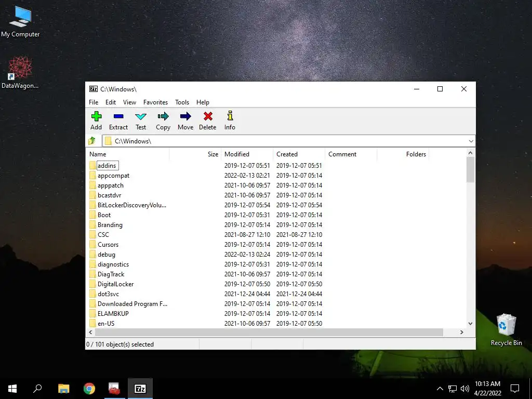Open the Info toolbar icon

tap(230, 116)
